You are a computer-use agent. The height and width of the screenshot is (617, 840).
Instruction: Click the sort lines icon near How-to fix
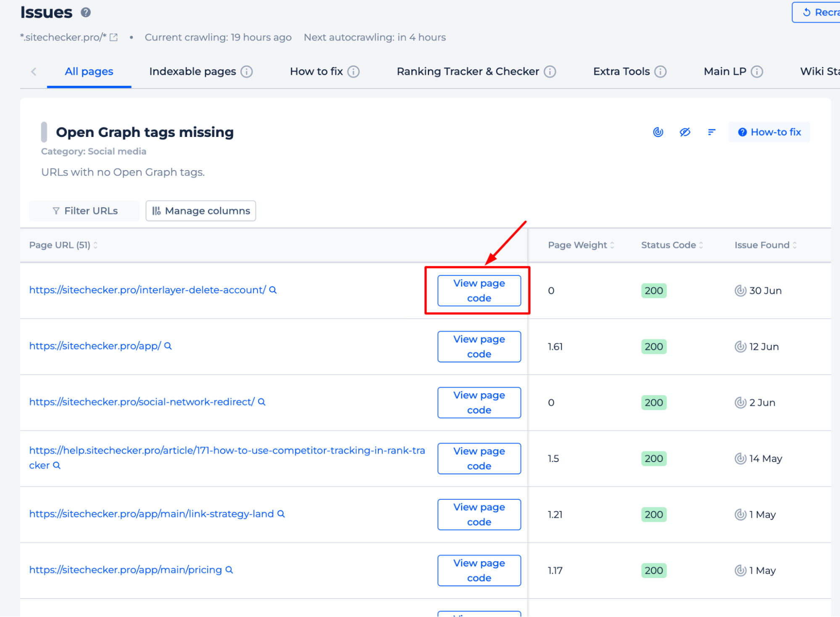[711, 132]
